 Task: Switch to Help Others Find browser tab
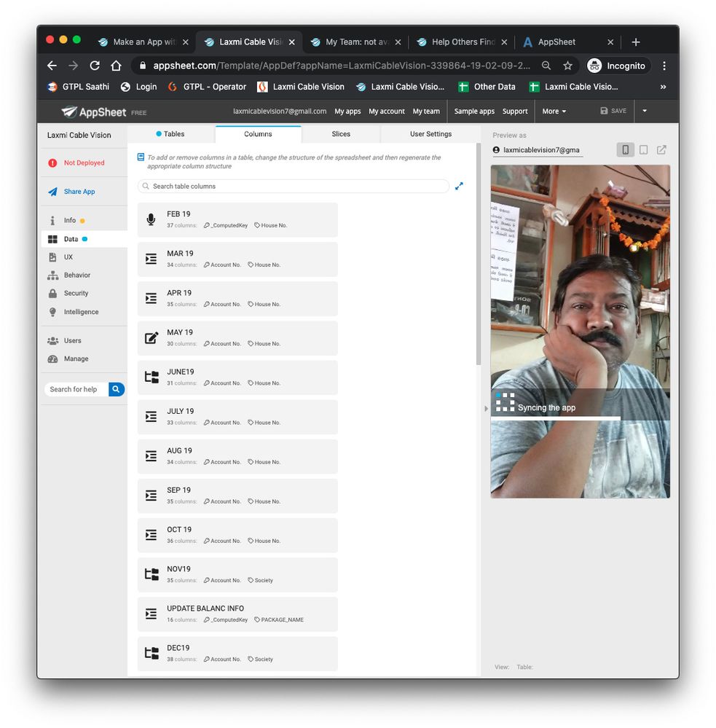tap(463, 42)
